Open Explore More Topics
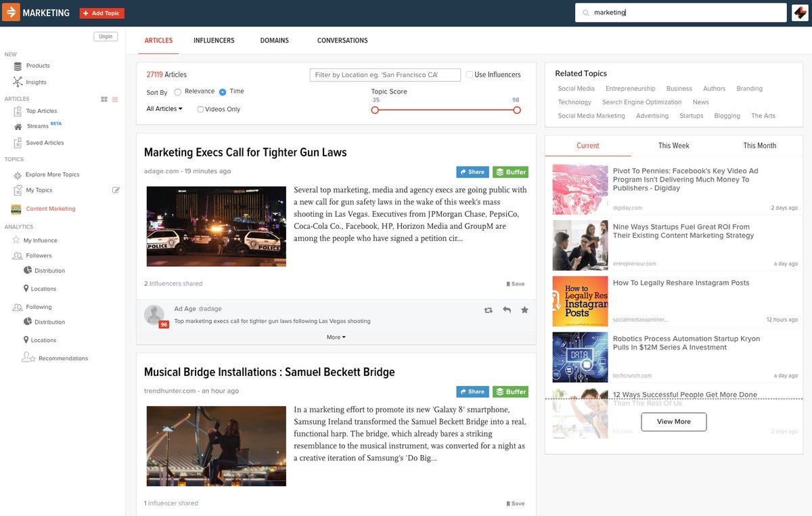This screenshot has height=516, width=812. click(52, 175)
